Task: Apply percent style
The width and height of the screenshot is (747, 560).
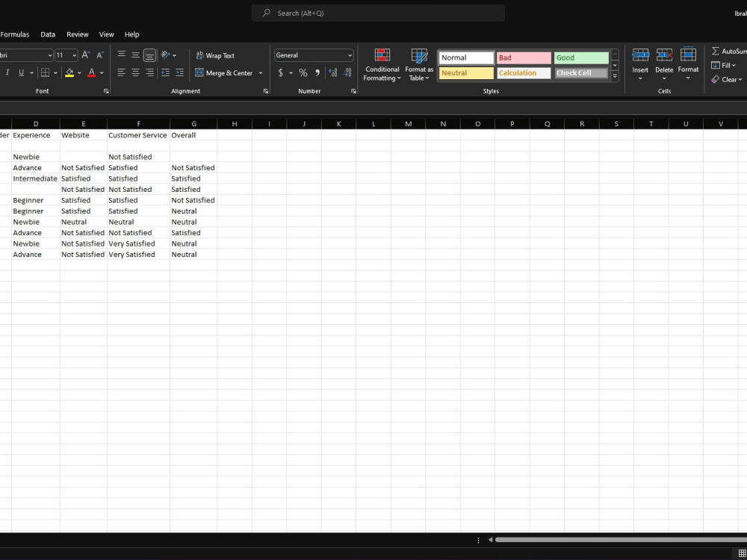Action: 303,73
